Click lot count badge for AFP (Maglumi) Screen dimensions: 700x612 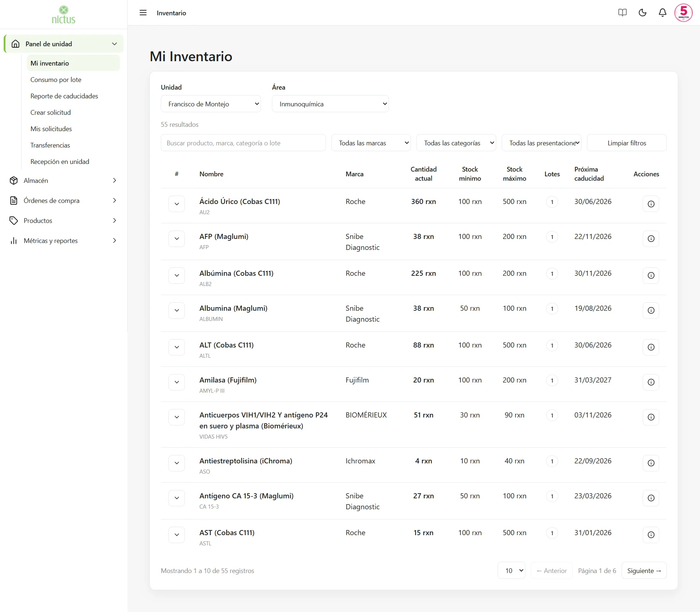pyautogui.click(x=552, y=237)
